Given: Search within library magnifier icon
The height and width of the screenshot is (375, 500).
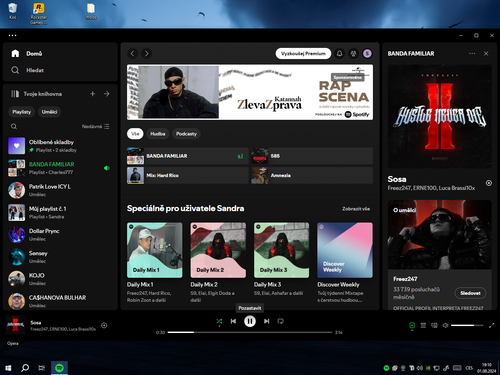Looking at the screenshot, I should click(14, 127).
